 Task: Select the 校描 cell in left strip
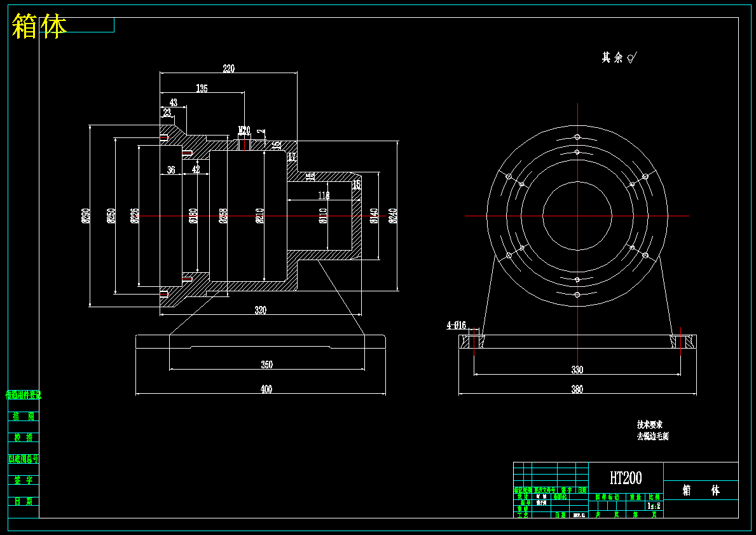point(24,438)
